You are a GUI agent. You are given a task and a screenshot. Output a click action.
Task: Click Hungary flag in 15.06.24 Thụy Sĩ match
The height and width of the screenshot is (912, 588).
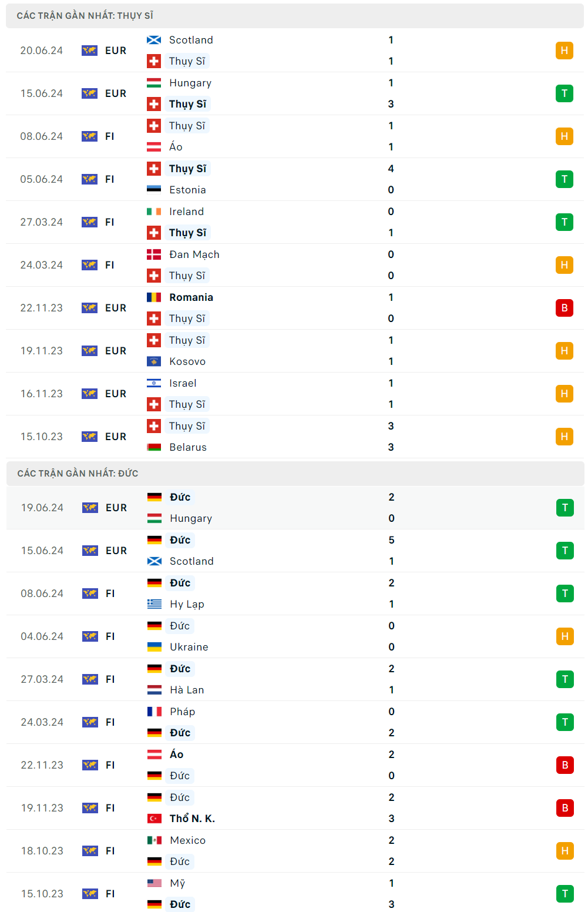point(154,83)
